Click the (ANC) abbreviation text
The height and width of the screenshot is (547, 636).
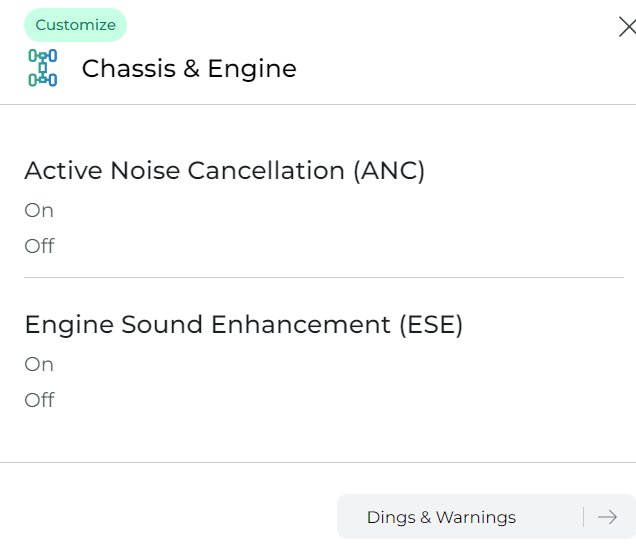389,171
